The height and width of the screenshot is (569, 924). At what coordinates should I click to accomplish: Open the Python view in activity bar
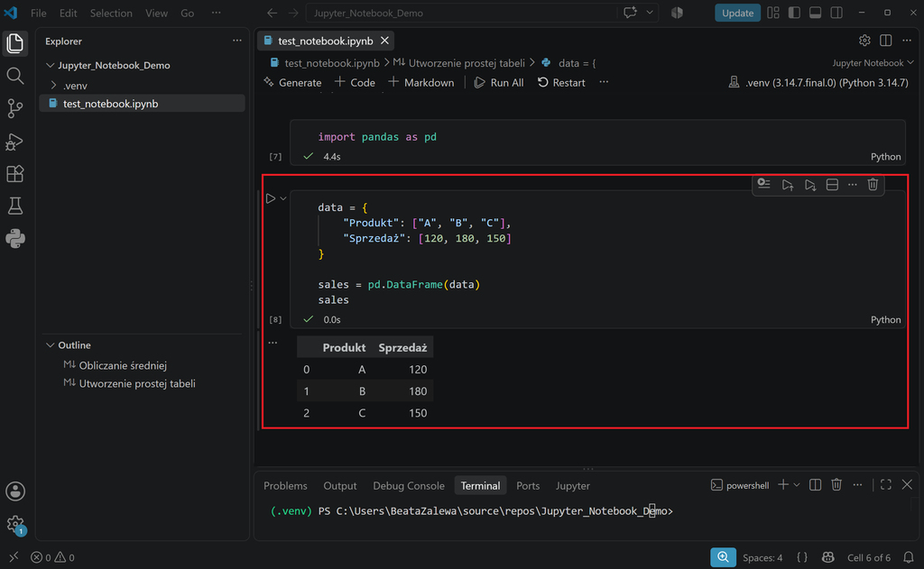click(14, 239)
